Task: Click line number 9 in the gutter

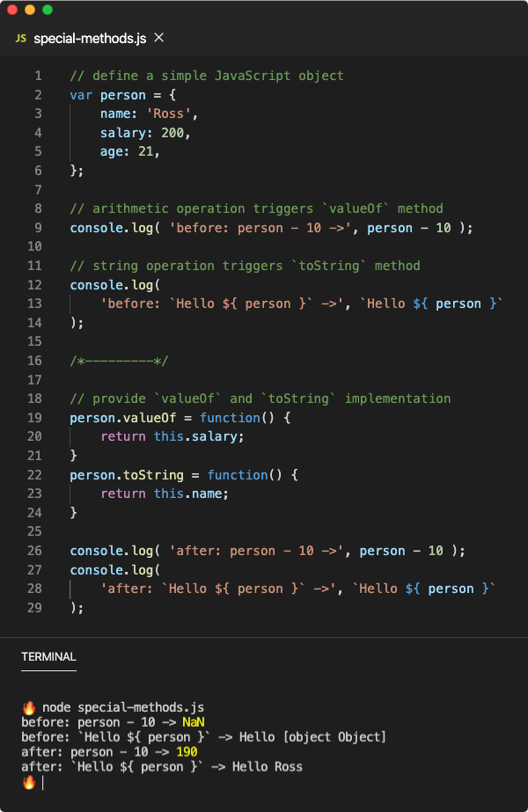Action: 39,228
